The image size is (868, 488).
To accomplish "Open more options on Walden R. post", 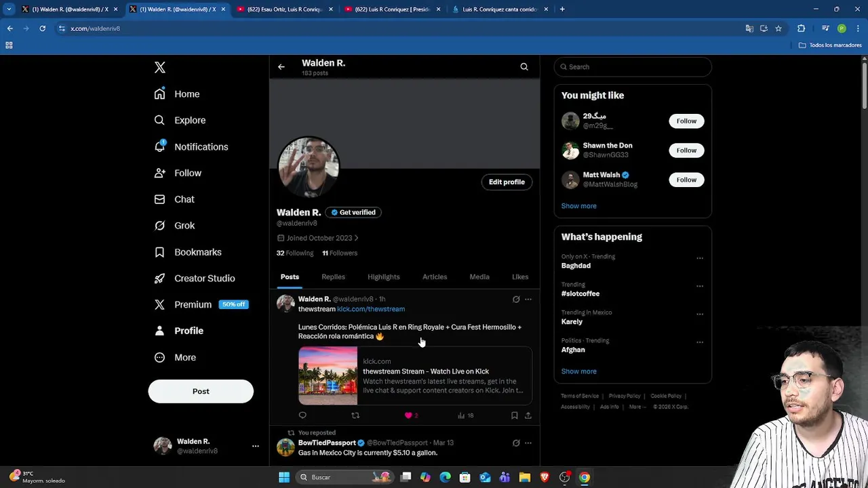I will click(x=528, y=299).
